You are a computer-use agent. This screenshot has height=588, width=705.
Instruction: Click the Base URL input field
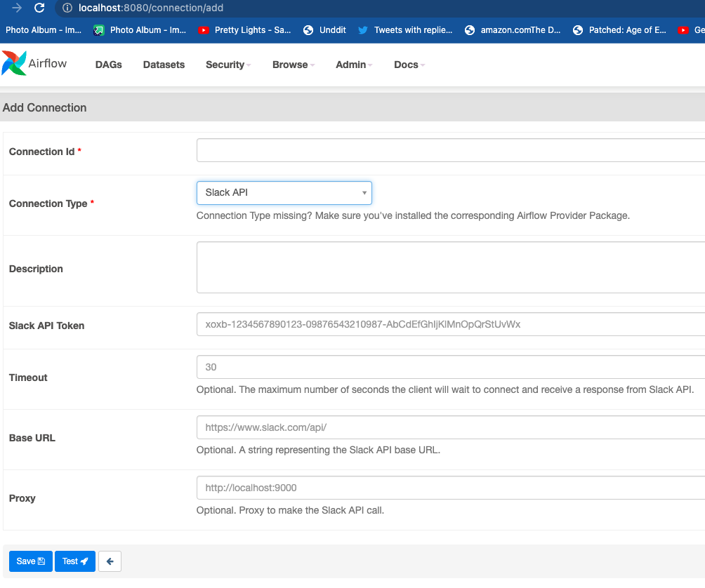451,427
